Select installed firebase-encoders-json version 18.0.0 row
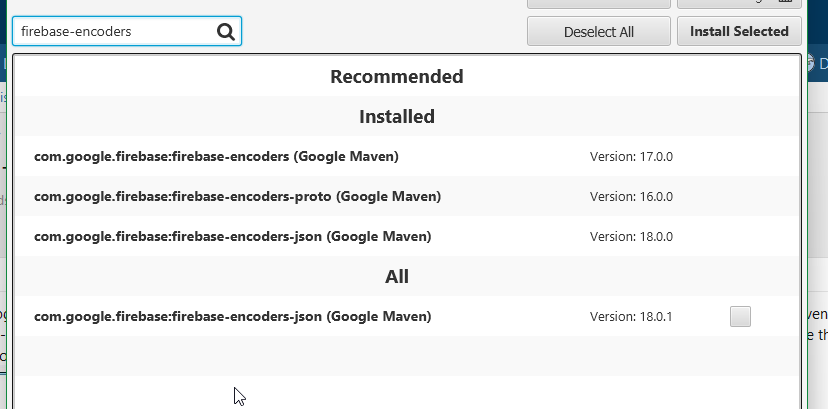The width and height of the screenshot is (828, 409). (x=232, y=237)
